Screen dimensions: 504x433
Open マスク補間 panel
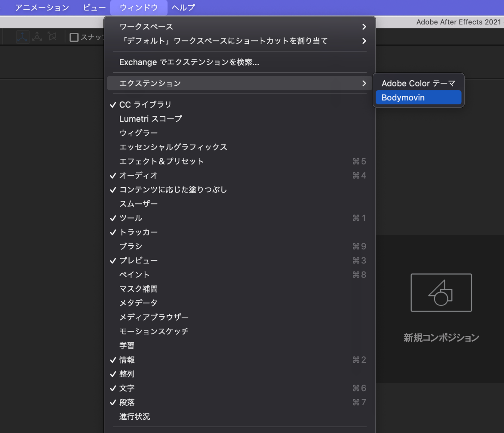click(240, 289)
